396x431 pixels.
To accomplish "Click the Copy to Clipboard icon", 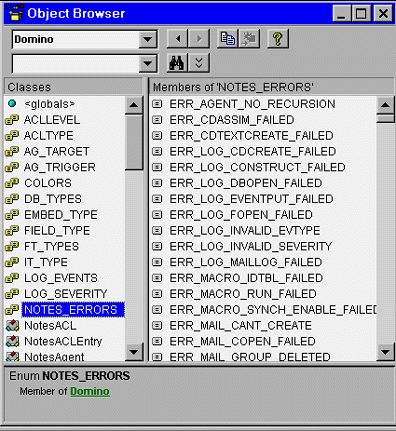I will pyautogui.click(x=228, y=39).
